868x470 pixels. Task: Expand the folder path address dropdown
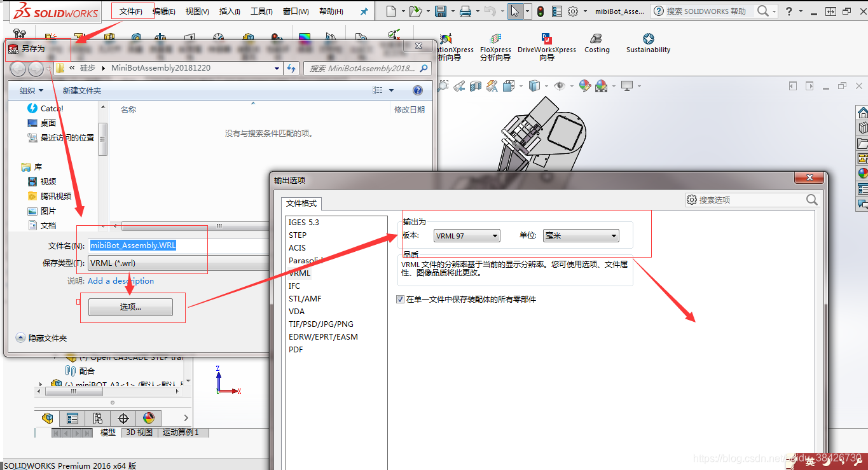click(277, 68)
